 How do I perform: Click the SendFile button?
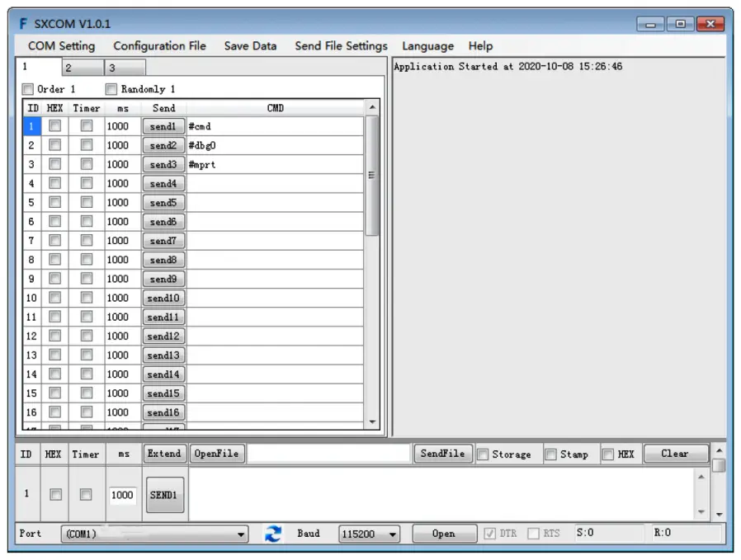(442, 453)
